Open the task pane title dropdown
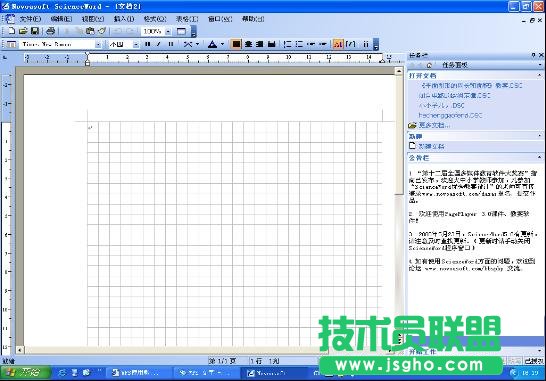This screenshot has width=546, height=381. coord(540,65)
